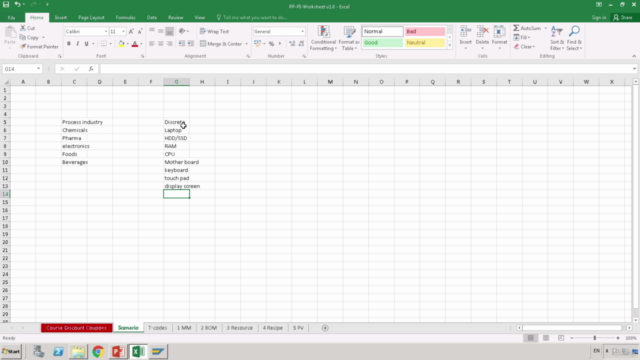Image resolution: width=640 pixels, height=360 pixels.
Task: Open the General number format dropdown
Action: click(x=302, y=31)
